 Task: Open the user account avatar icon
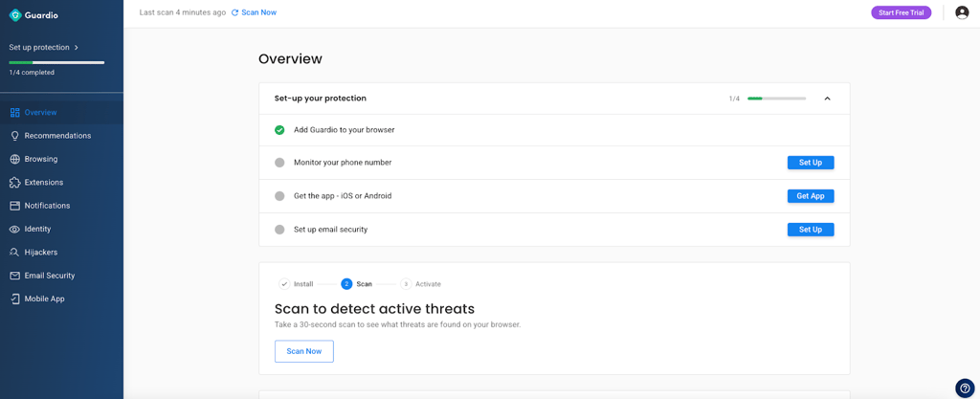click(x=962, y=12)
